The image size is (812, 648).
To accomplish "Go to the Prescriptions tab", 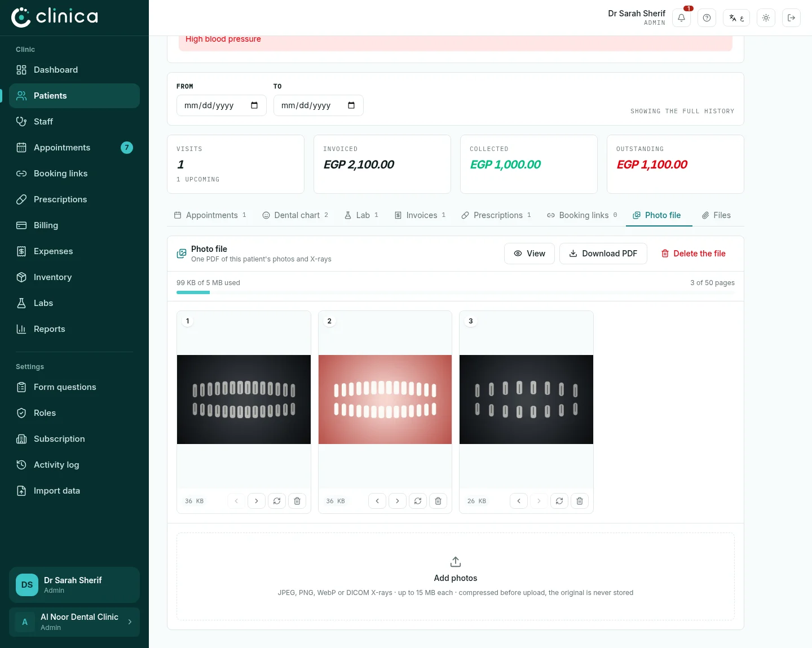I will (496, 215).
